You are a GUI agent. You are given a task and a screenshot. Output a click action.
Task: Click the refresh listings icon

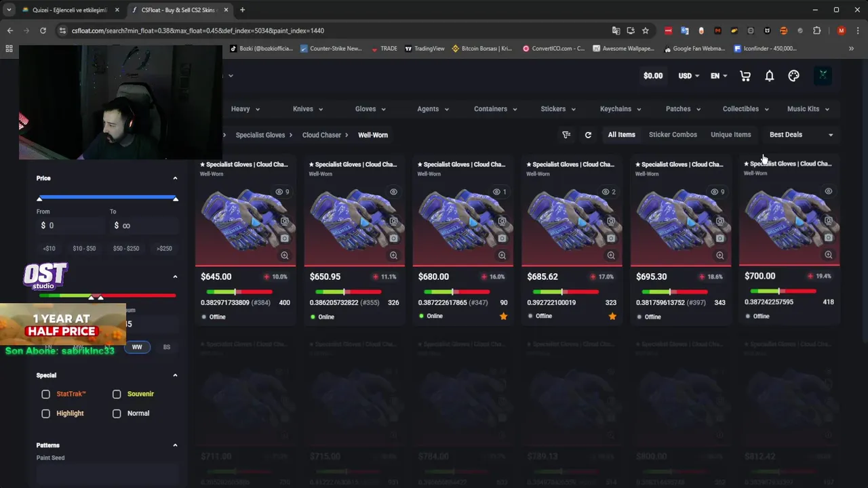coord(588,135)
